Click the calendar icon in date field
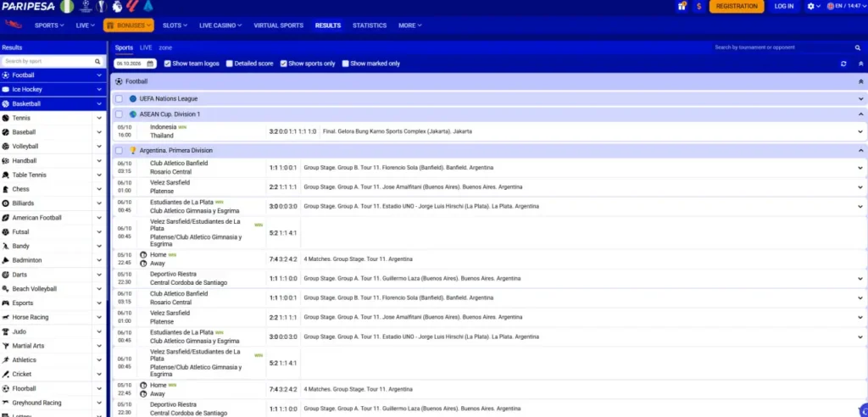The width and height of the screenshot is (868, 417). [150, 64]
